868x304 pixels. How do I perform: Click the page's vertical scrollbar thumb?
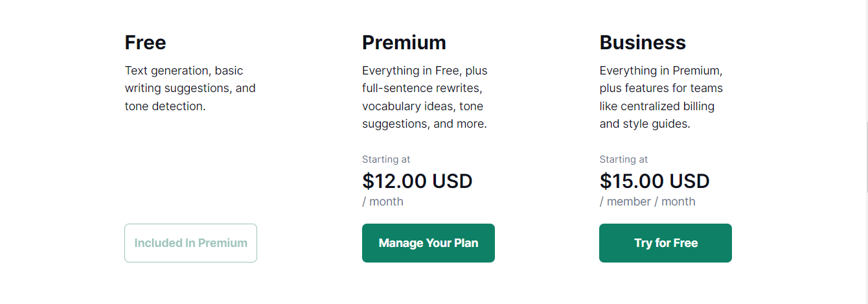(x=865, y=156)
